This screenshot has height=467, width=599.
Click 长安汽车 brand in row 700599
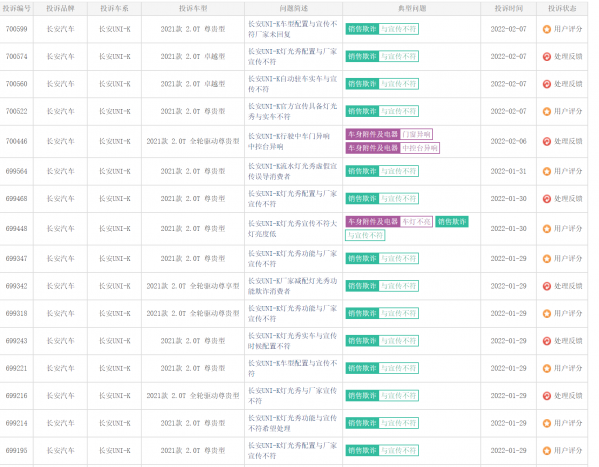61,29
